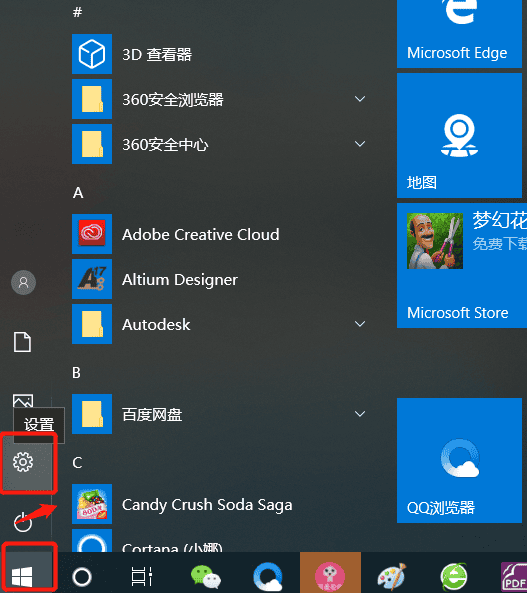Open the Documents sidebar icon
527x593 pixels.
(23, 342)
